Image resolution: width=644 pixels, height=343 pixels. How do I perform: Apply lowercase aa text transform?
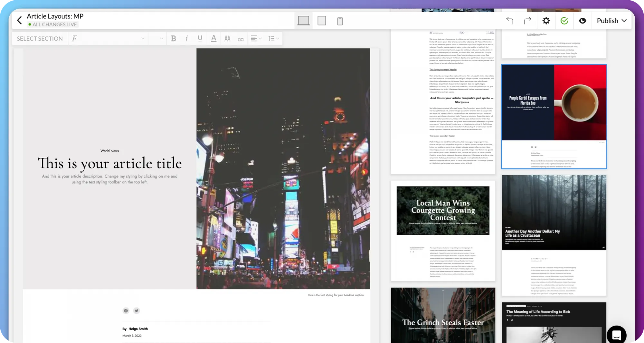tap(241, 39)
